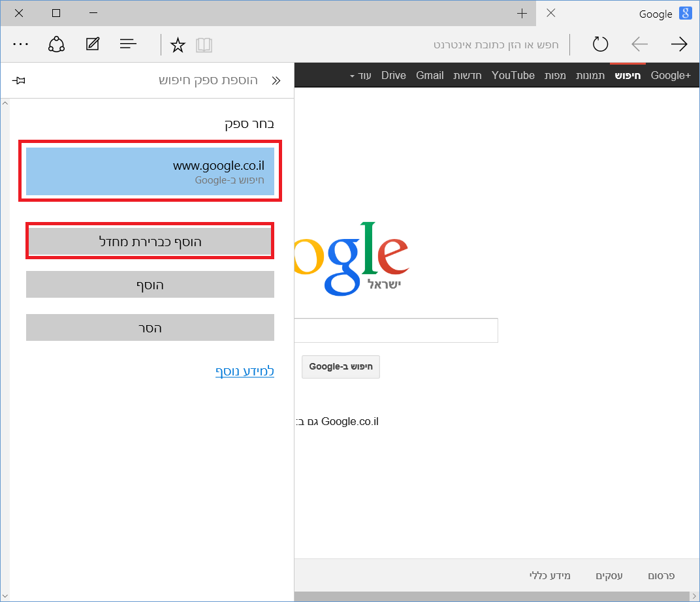The height and width of the screenshot is (602, 700).
Task: Open the Share panel icon
Action: [56, 44]
